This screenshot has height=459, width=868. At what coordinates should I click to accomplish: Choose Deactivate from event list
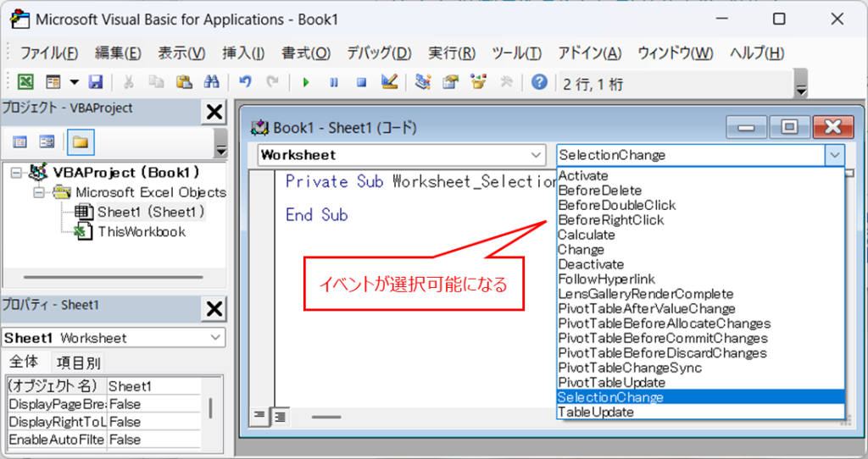click(701, 264)
